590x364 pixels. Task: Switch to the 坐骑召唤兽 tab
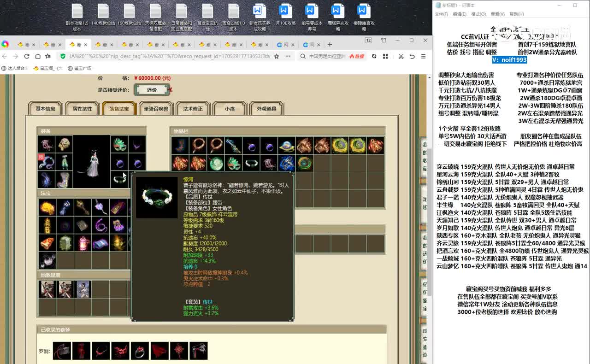pos(156,109)
